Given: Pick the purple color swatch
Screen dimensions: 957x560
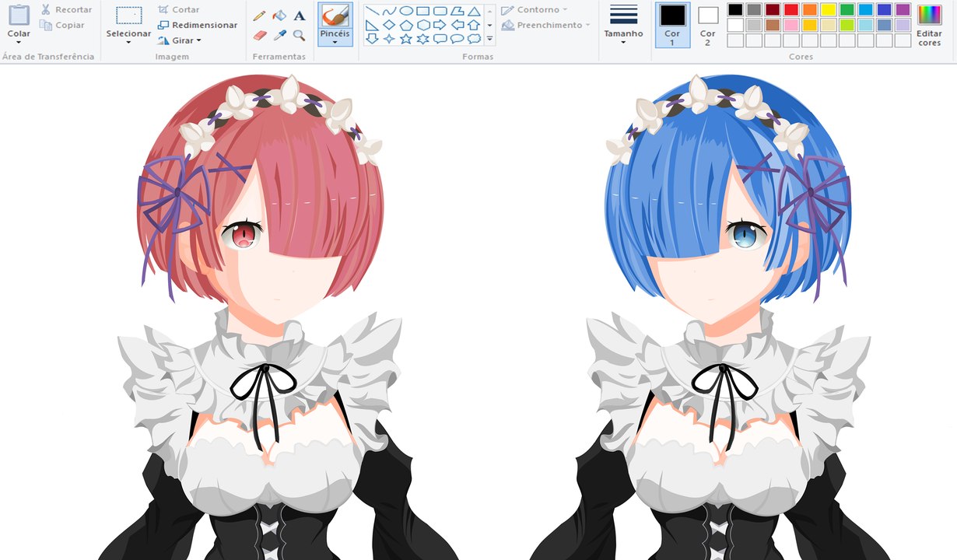Looking at the screenshot, I should (903, 10).
